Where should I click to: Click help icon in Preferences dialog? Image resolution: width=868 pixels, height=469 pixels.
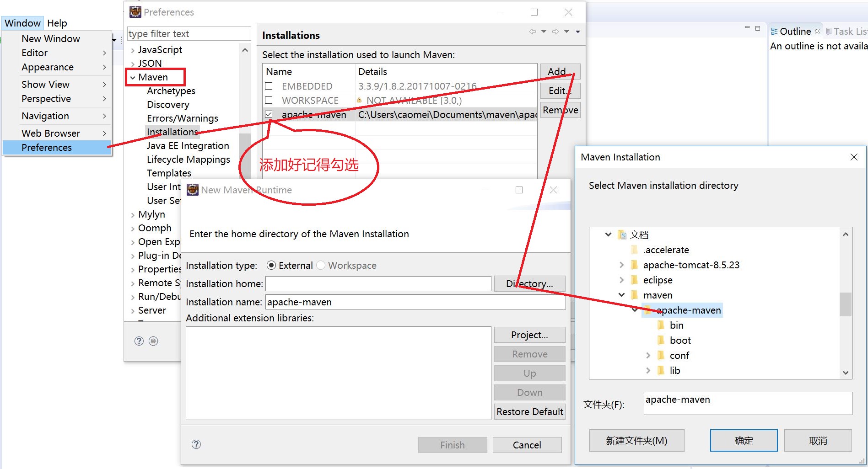coord(139,341)
